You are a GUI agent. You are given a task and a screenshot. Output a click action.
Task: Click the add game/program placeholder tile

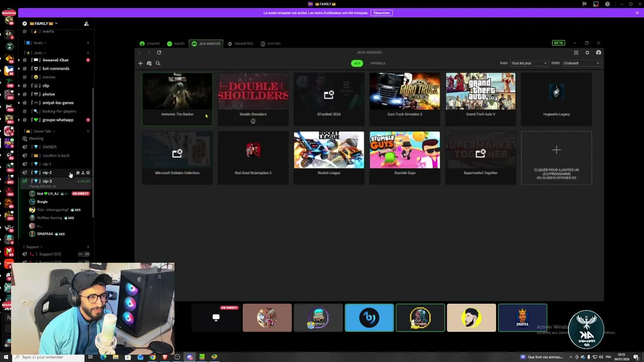click(x=556, y=157)
